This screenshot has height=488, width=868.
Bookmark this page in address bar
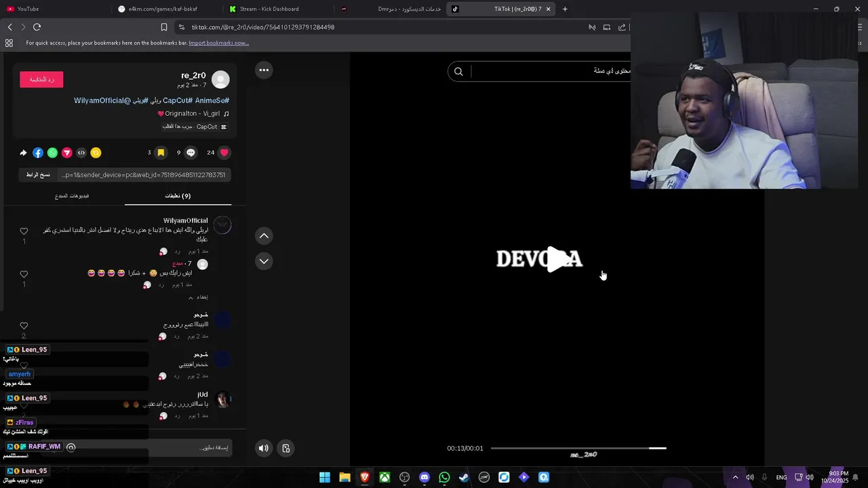pyautogui.click(x=163, y=27)
